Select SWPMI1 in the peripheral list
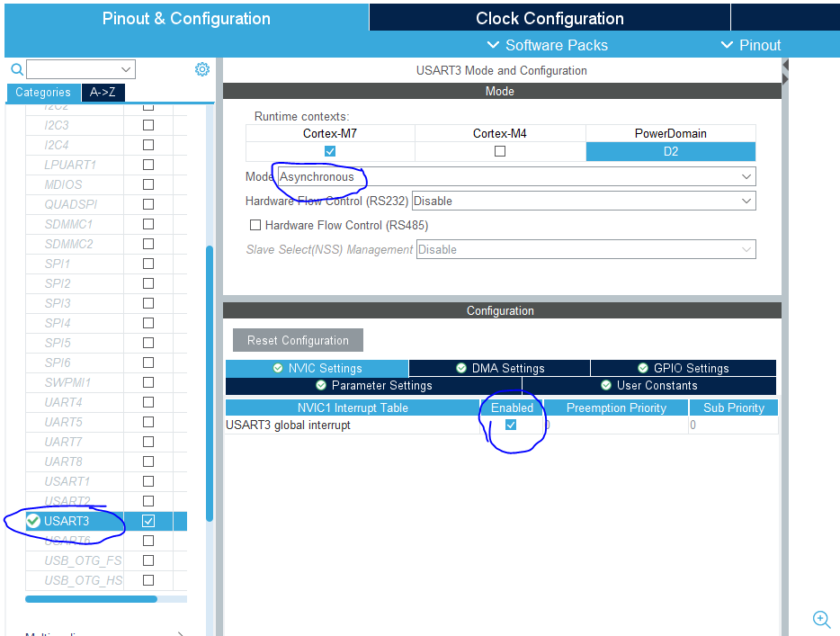Screen dimensions: 840x636 (x=67, y=382)
